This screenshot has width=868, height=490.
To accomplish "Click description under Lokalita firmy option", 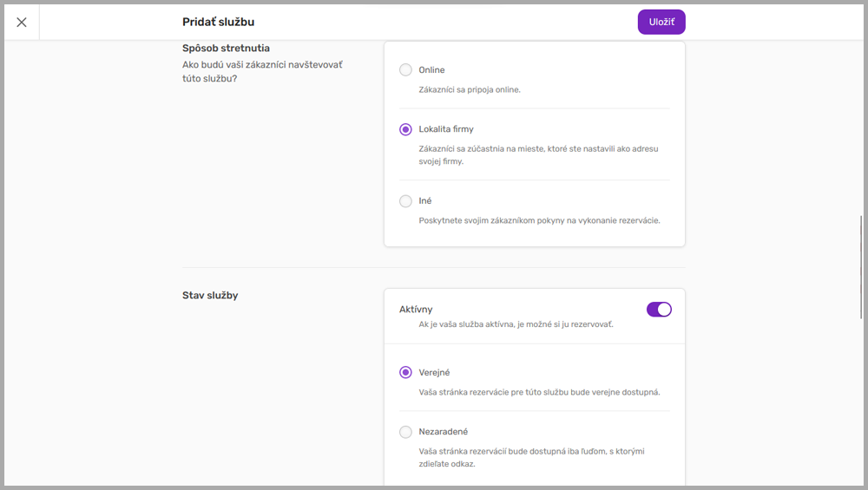I will 538,155.
